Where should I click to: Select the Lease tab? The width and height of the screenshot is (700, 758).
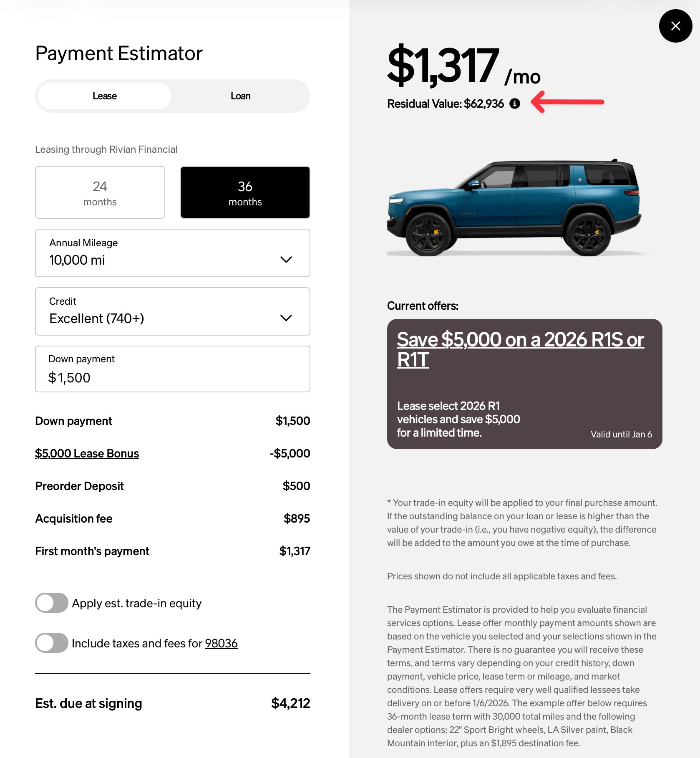(105, 96)
